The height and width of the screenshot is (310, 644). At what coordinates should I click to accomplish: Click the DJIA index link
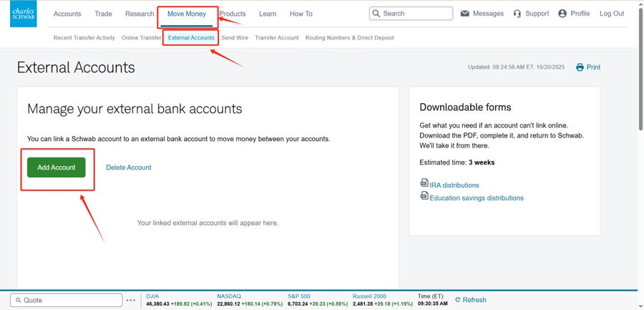point(152,296)
